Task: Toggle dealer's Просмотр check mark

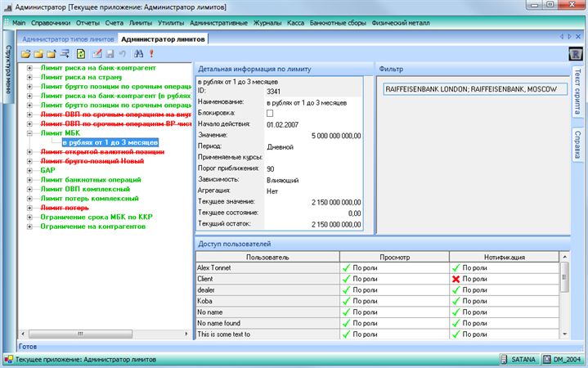Action: pyautogui.click(x=346, y=290)
